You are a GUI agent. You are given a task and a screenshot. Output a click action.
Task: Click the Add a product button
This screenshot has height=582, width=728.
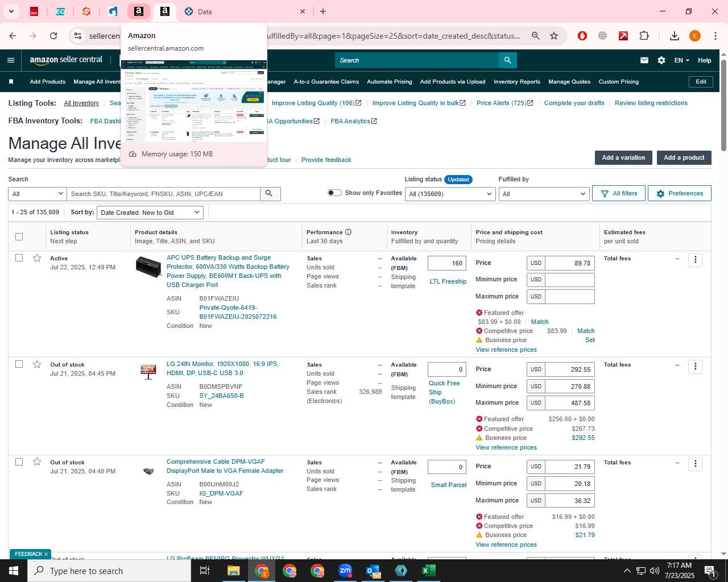tap(684, 158)
